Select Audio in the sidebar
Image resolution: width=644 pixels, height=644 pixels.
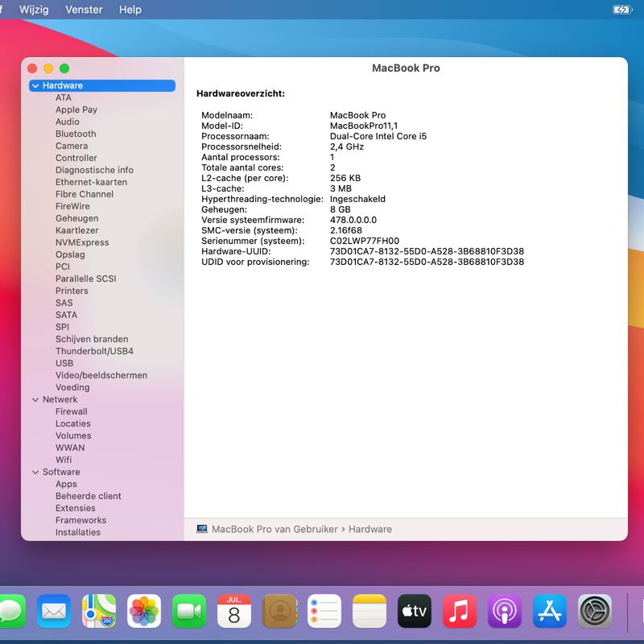pyautogui.click(x=68, y=122)
